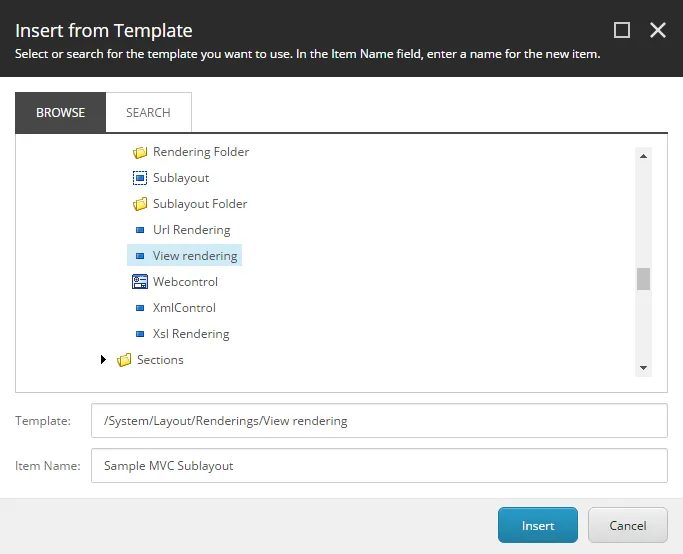Viewport: 683px width, 554px height.
Task: Select the Xsl Rendering template
Action: (x=191, y=334)
